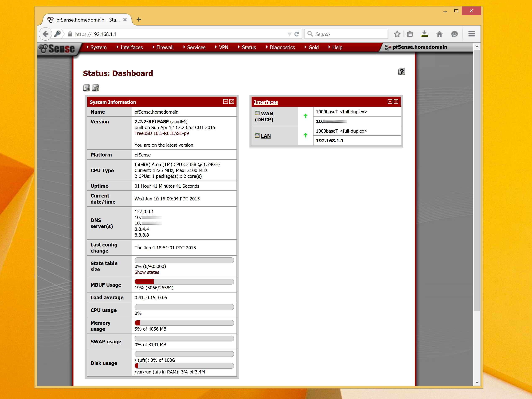This screenshot has height=399, width=532.
Task: Click the pfSense.homedomain hostname in navbar
Action: point(420,47)
